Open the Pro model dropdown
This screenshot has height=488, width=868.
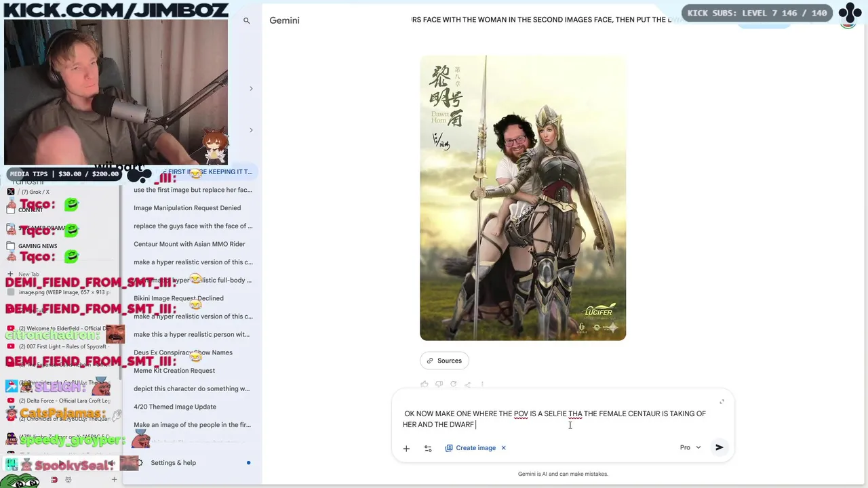coord(690,447)
